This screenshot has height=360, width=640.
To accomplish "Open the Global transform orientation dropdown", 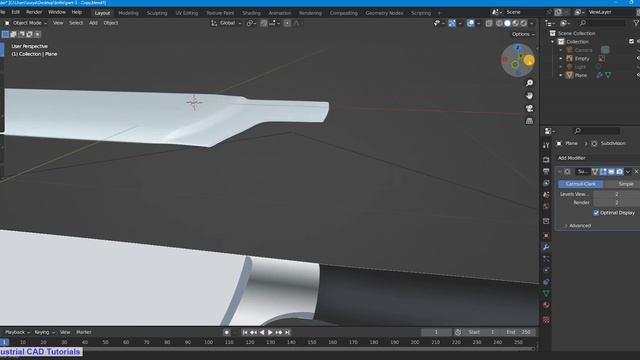I will pyautogui.click(x=227, y=23).
